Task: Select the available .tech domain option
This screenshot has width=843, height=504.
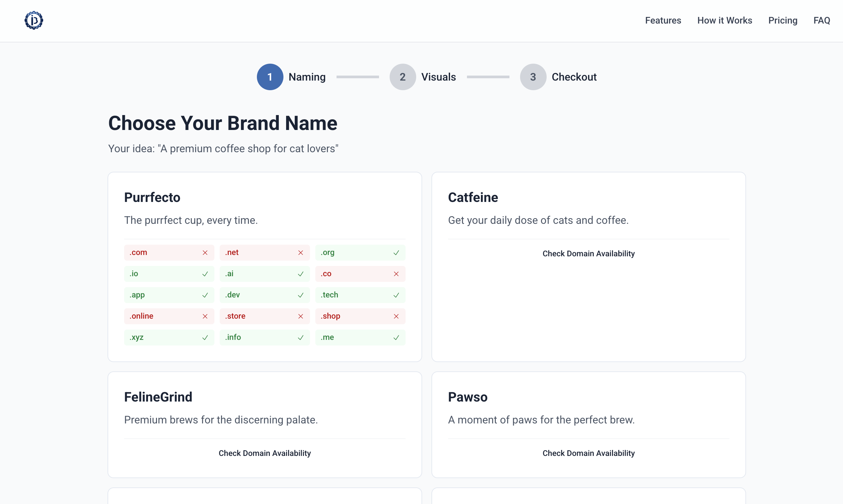Action: point(360,295)
